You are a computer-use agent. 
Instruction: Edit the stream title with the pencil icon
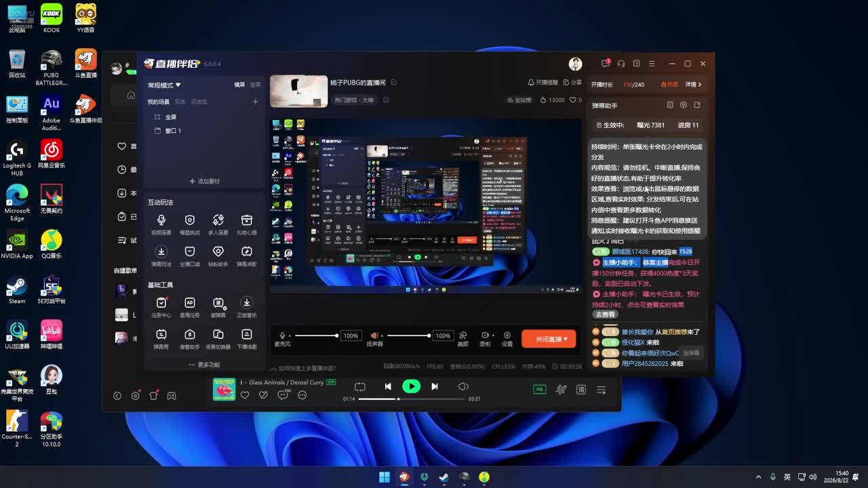pyautogui.click(x=394, y=83)
